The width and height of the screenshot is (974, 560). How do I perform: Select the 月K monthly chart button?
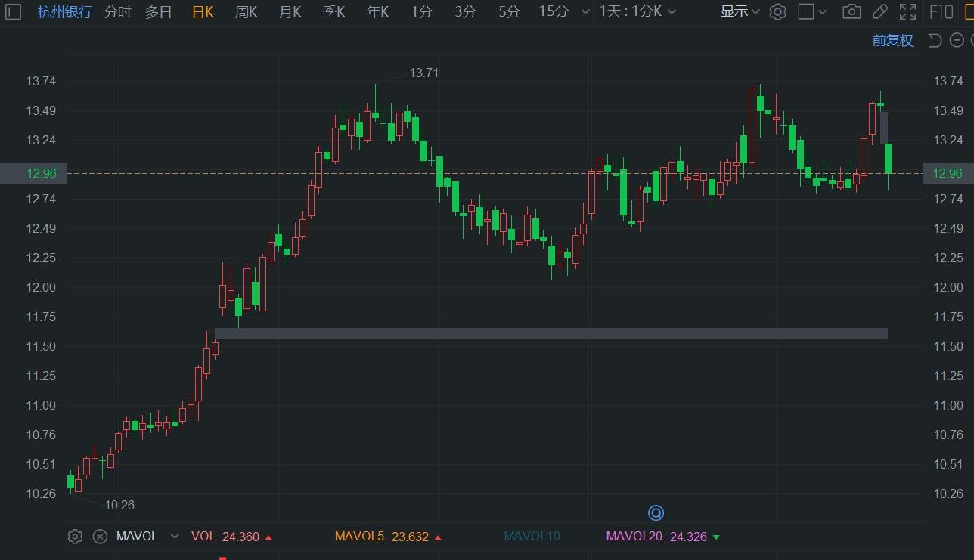tap(290, 11)
